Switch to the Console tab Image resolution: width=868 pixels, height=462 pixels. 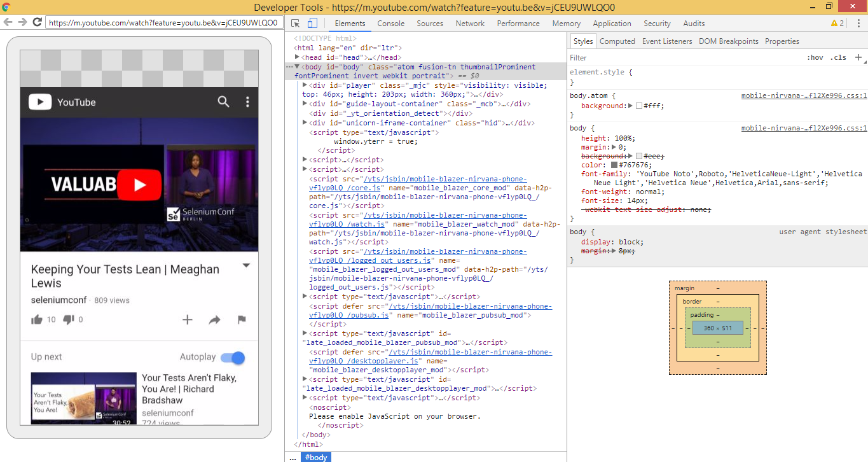tap(390, 23)
